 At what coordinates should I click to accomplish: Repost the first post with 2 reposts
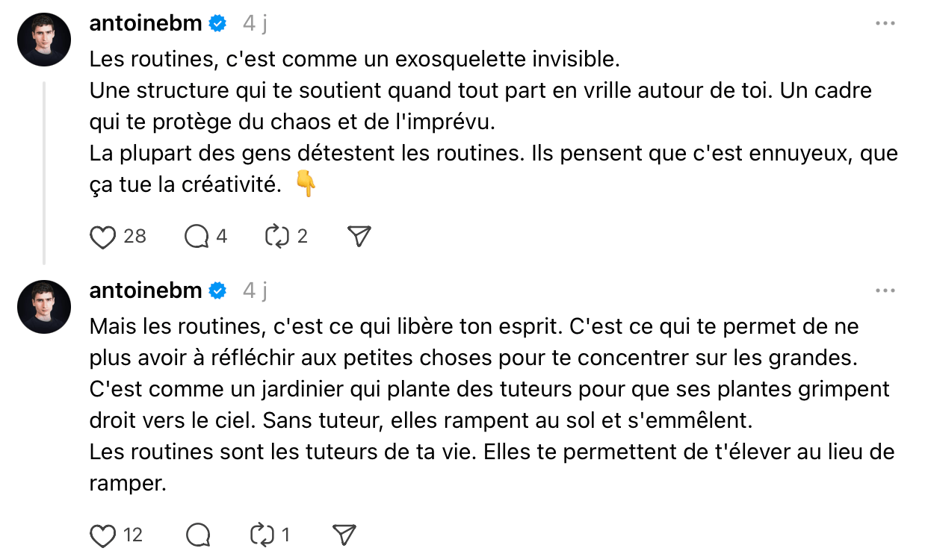pyautogui.click(x=277, y=237)
